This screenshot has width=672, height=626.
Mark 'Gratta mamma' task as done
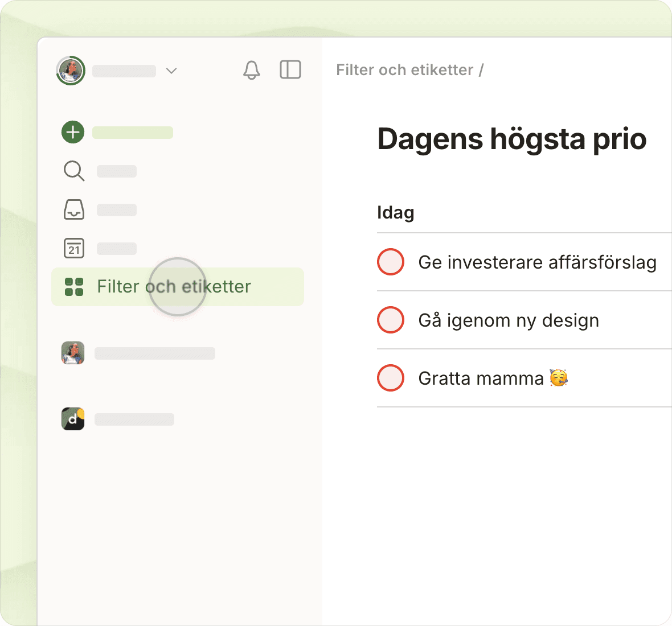click(x=391, y=378)
